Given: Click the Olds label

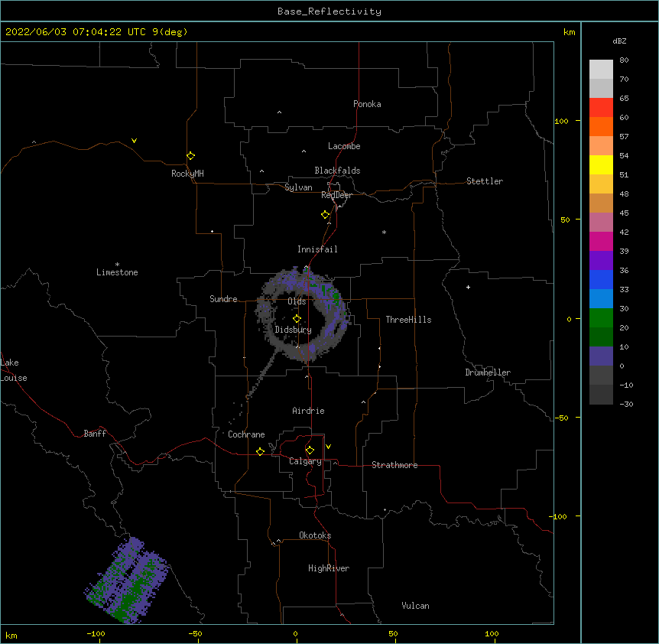Looking at the screenshot, I should 297,301.
